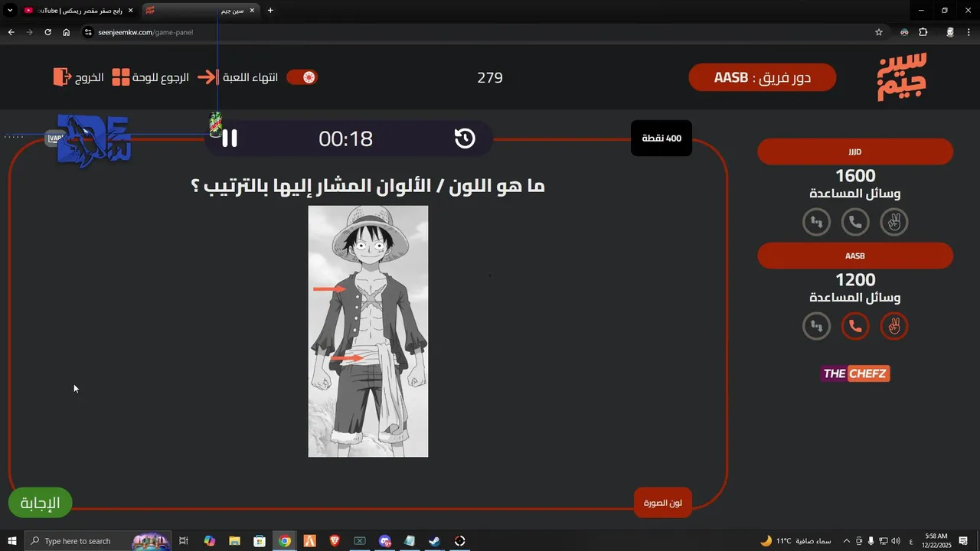Click الخروج to exit the game
This screenshot has width=980, height=551.
click(89, 77)
